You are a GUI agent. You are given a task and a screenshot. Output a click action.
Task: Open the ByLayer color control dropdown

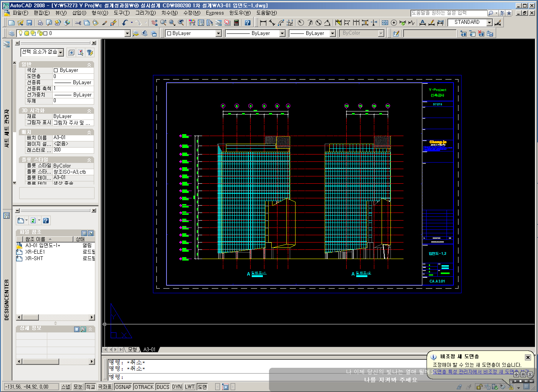point(218,33)
